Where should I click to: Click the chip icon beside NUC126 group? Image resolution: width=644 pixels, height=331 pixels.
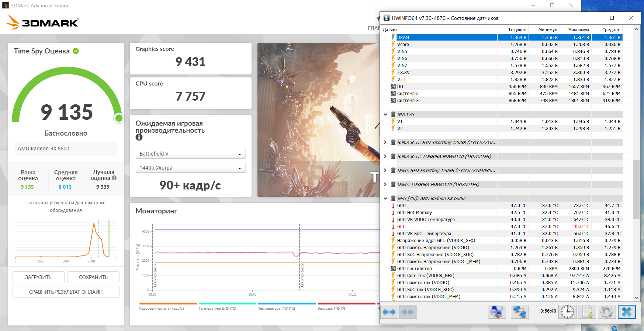coord(393,114)
